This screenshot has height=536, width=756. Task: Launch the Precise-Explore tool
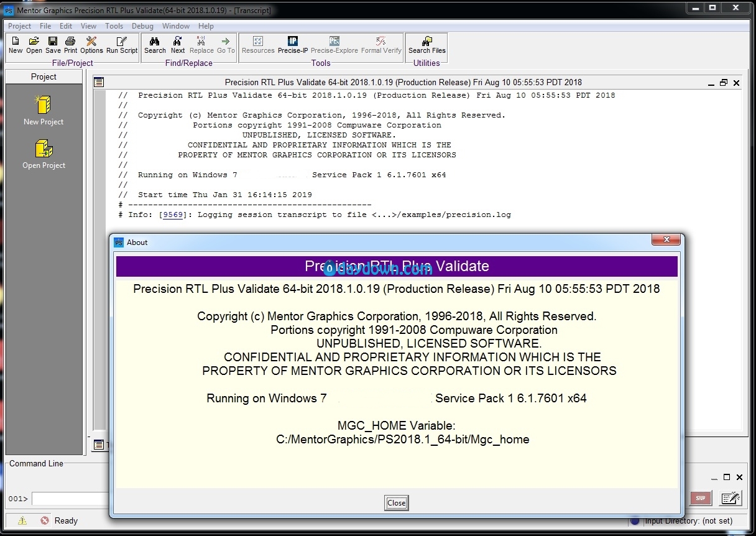334,45
